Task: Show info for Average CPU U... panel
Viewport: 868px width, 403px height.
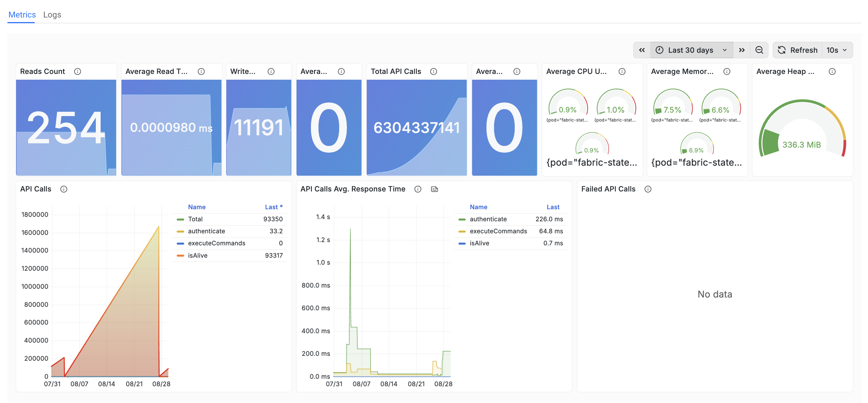Action: click(622, 71)
